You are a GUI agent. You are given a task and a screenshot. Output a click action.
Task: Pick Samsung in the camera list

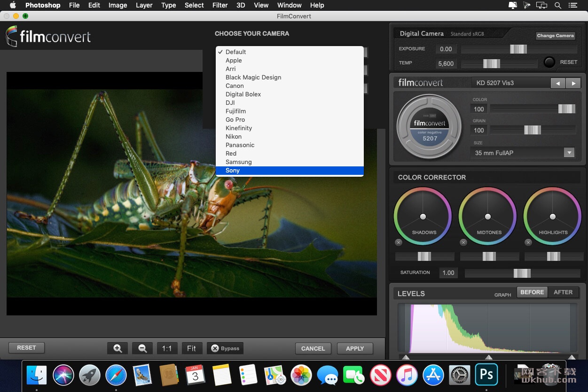pyautogui.click(x=290, y=162)
